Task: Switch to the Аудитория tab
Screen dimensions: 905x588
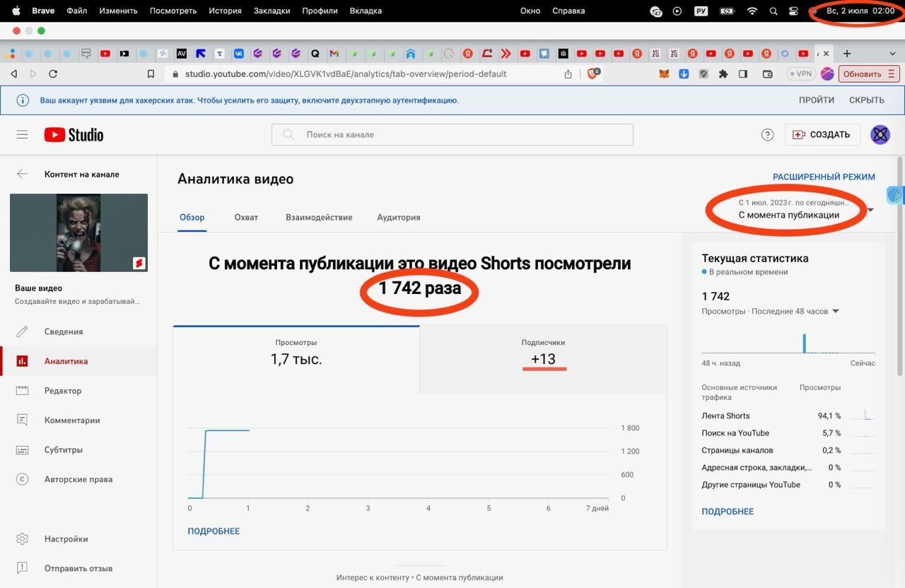Action: (398, 218)
